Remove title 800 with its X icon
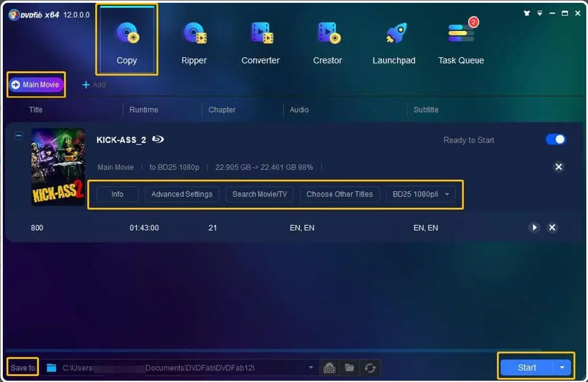 tap(552, 227)
